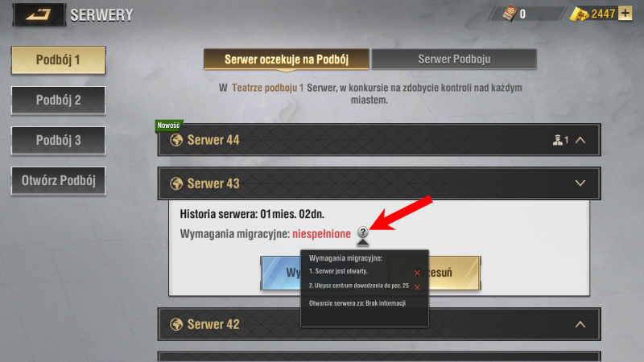Select Podbój 2 in the sidebar
This screenshot has width=644, height=362.
pyautogui.click(x=58, y=100)
